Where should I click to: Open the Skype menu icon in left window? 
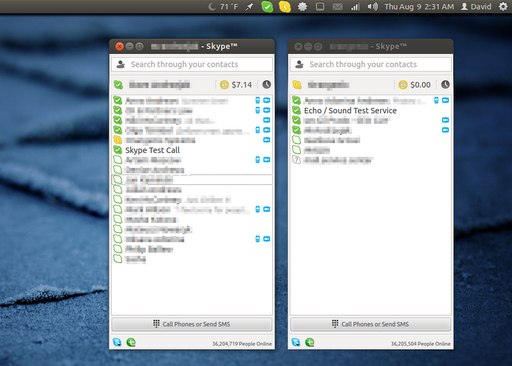coord(117,342)
